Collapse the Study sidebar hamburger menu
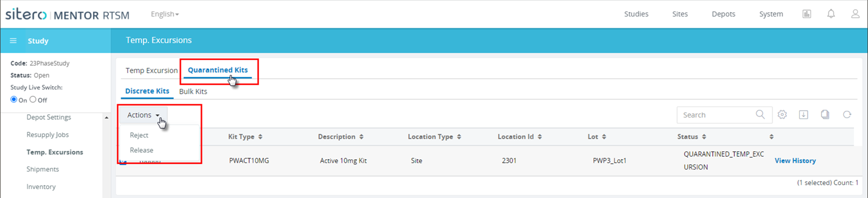This screenshot has width=868, height=198. [14, 41]
